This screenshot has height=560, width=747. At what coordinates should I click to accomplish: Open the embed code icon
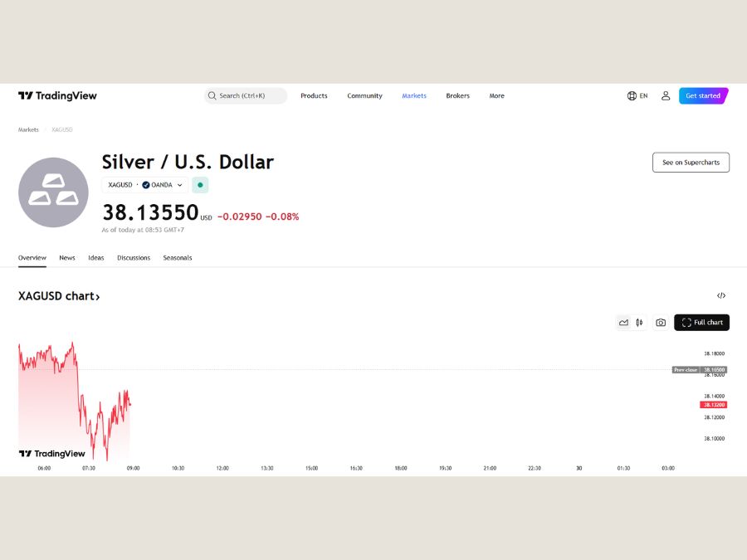[x=720, y=295]
